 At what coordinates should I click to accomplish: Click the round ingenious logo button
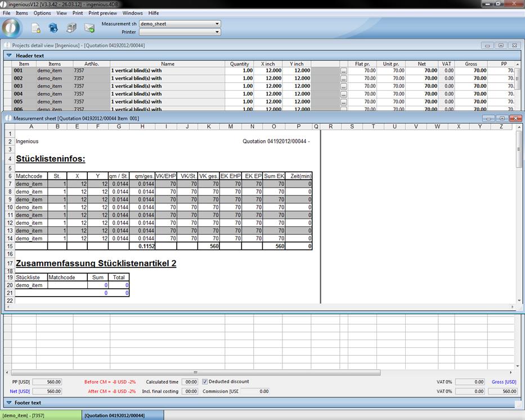click(x=12, y=28)
